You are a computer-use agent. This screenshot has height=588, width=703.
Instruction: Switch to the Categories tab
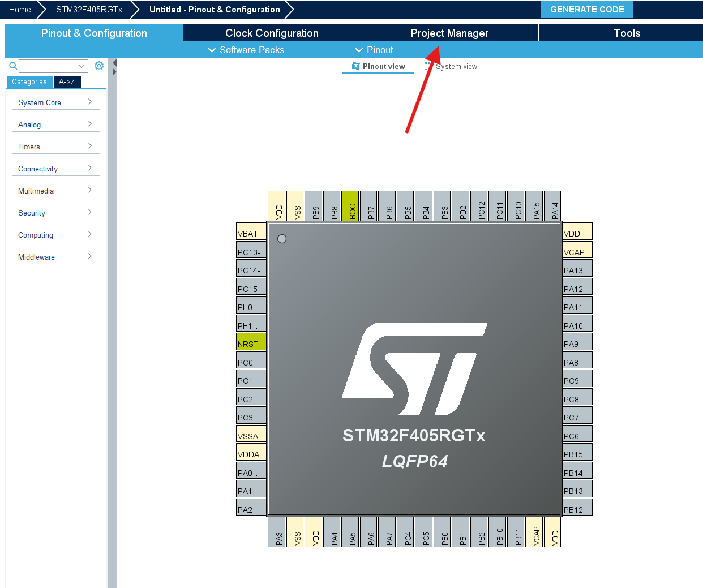(29, 82)
